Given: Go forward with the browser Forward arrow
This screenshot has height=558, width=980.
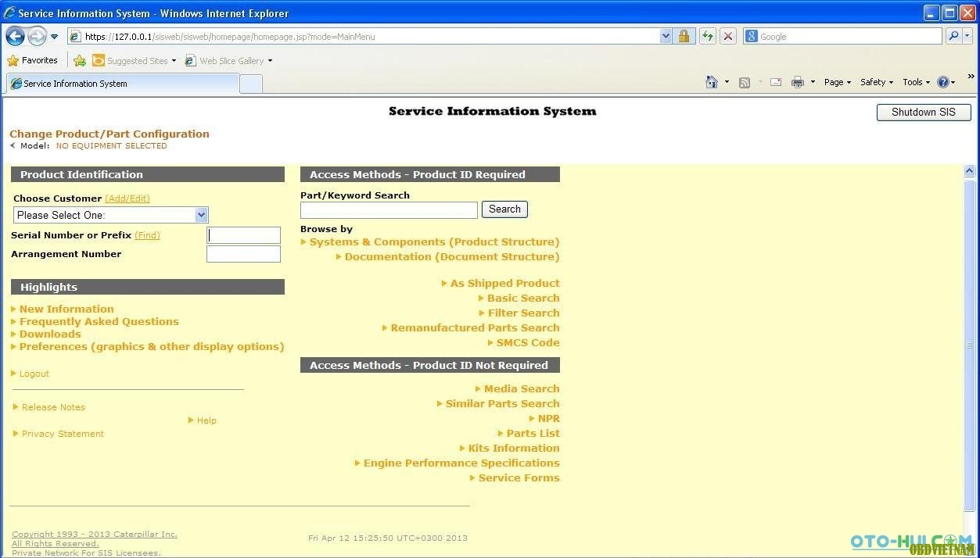Looking at the screenshot, I should (37, 37).
